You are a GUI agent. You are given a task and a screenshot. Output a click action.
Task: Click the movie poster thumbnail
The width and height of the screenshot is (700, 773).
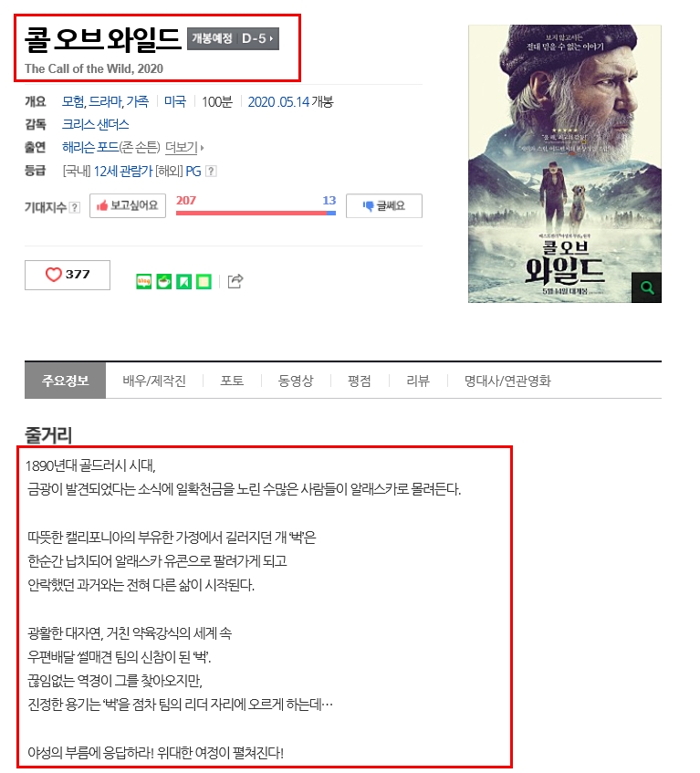[564, 163]
